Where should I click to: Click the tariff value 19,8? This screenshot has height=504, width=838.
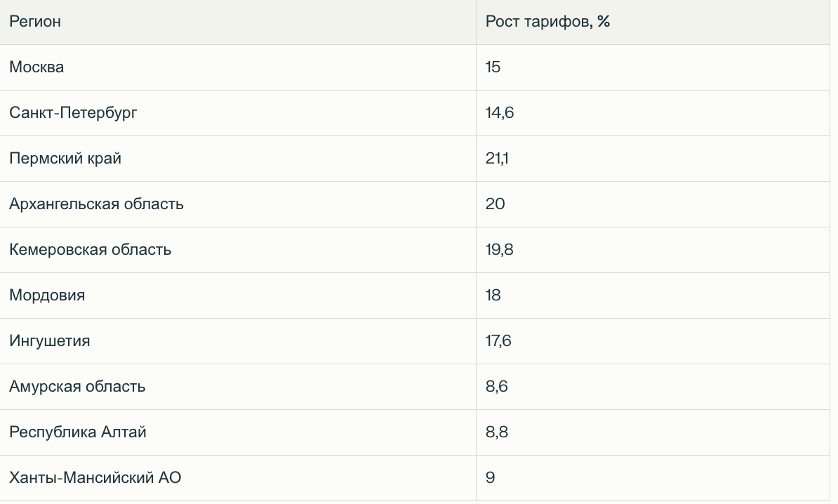499,250
